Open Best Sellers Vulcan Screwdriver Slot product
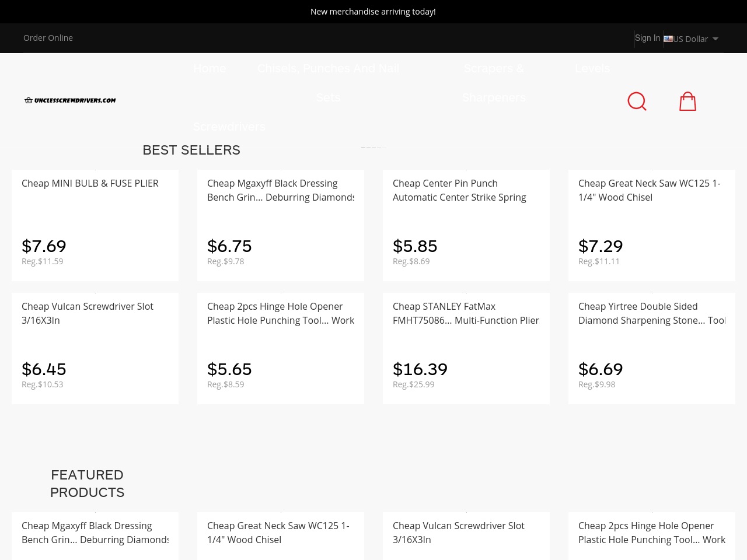 pos(88,313)
